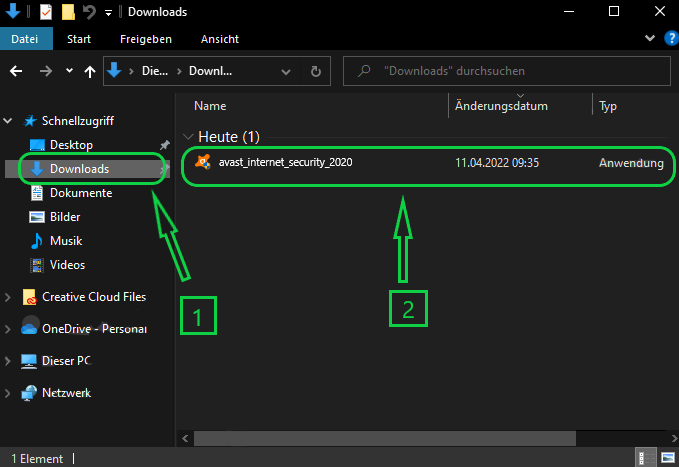Click the date 11.04.2022 09:35
Viewport: 679px width, 467px height.
coord(497,163)
